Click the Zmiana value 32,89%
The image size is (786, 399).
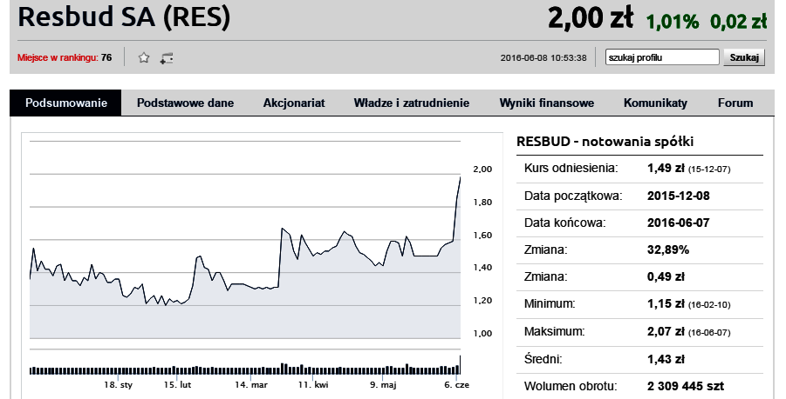(x=668, y=250)
